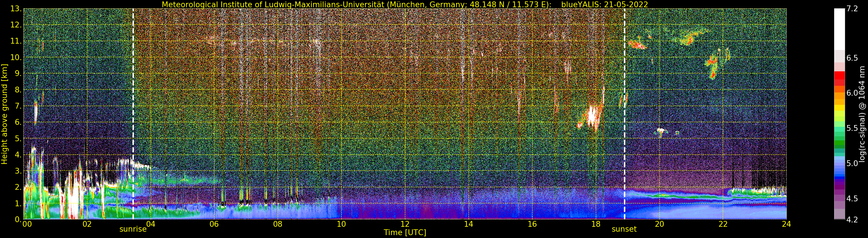Click the time tick label 18
The height and width of the screenshot is (238, 868).
pyautogui.click(x=596, y=224)
